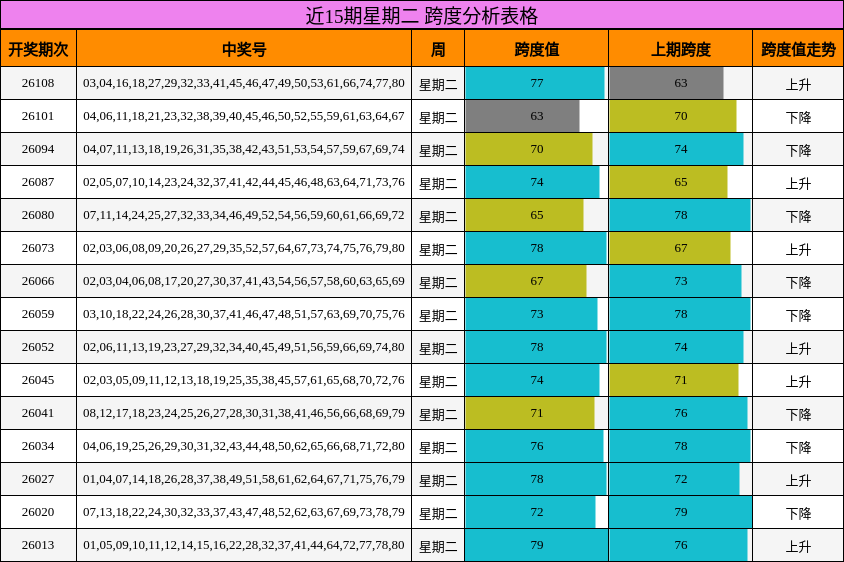This screenshot has width=844, height=562.
Task: Select span value 76 in row 26034
Action: [537, 446]
